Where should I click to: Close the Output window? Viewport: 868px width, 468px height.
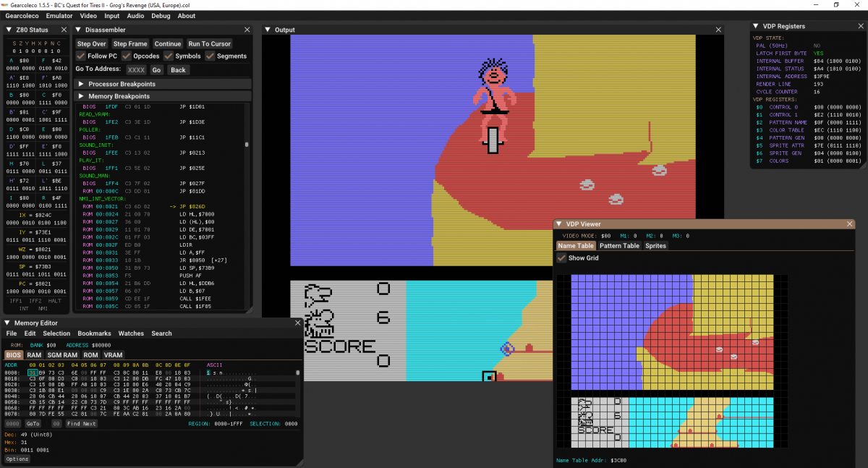[718, 30]
